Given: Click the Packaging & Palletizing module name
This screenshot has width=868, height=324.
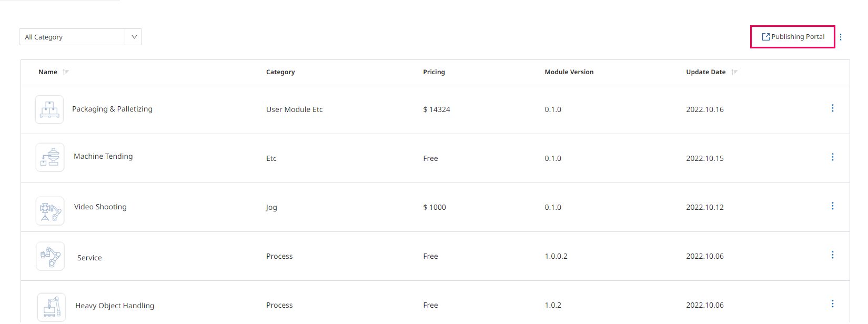Looking at the screenshot, I should [x=112, y=109].
